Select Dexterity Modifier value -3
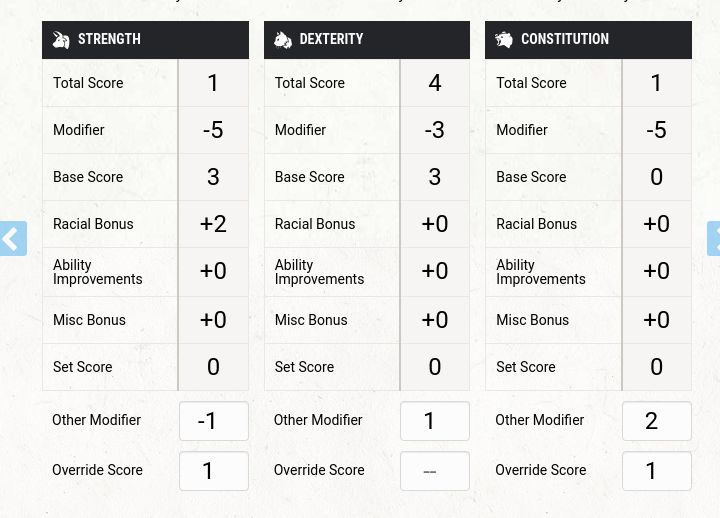Image resolution: width=720 pixels, height=518 pixels. coord(434,130)
